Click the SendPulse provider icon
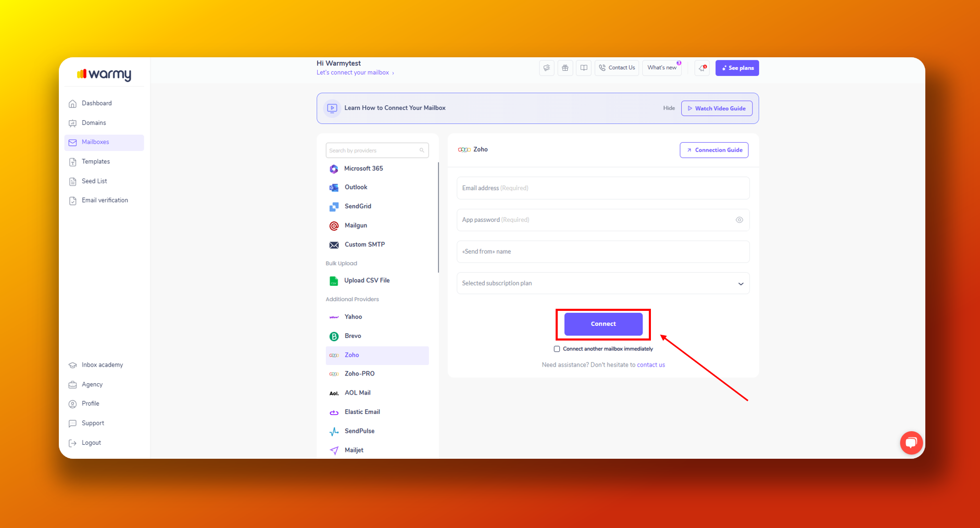980x528 pixels. tap(334, 431)
